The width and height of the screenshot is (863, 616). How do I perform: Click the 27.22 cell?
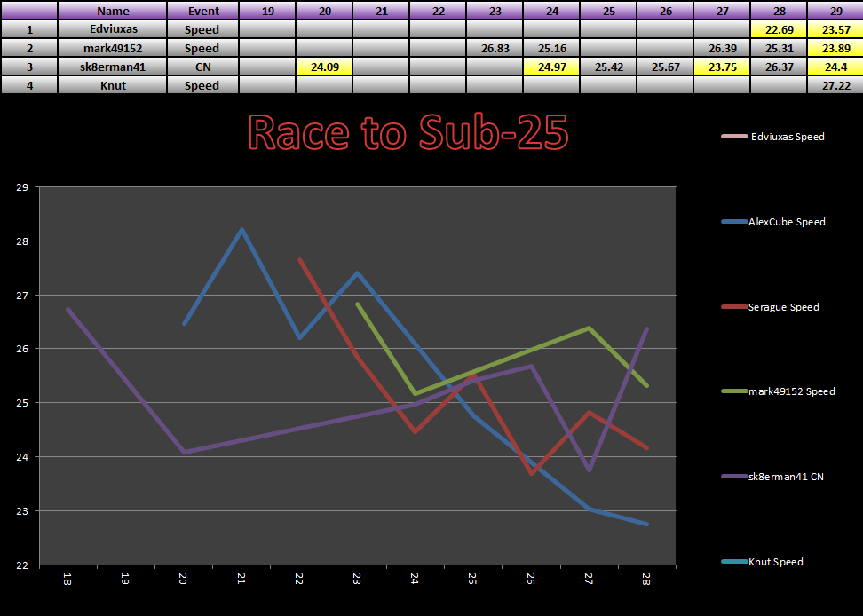pos(835,85)
